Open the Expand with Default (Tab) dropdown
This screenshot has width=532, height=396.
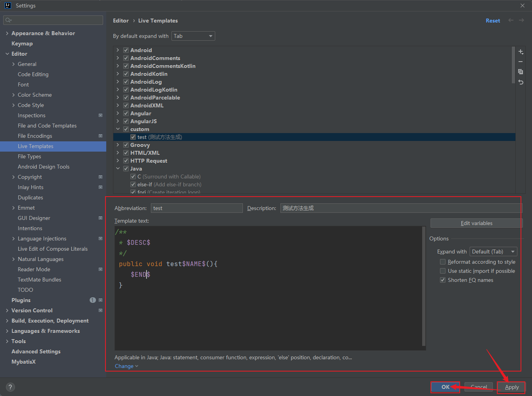pos(493,251)
